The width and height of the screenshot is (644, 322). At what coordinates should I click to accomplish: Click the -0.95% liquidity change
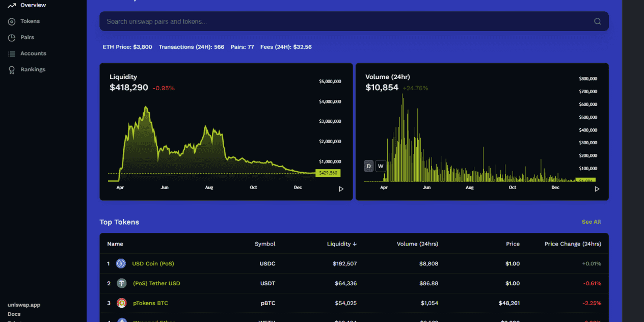(x=164, y=88)
